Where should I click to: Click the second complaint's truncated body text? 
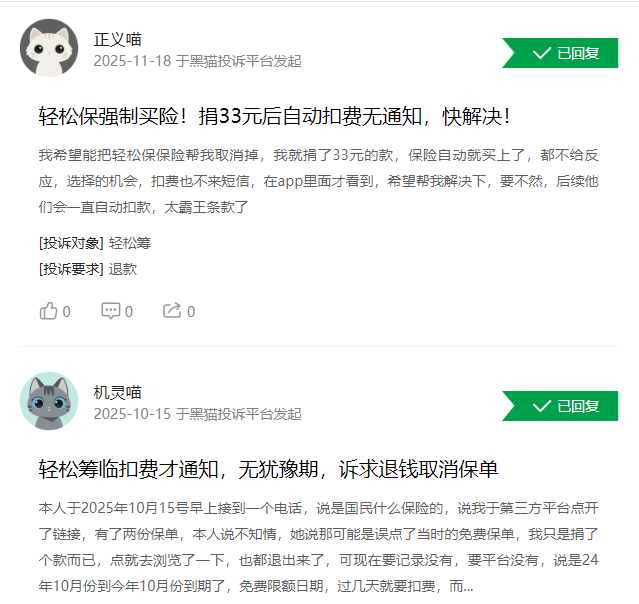[319, 547]
